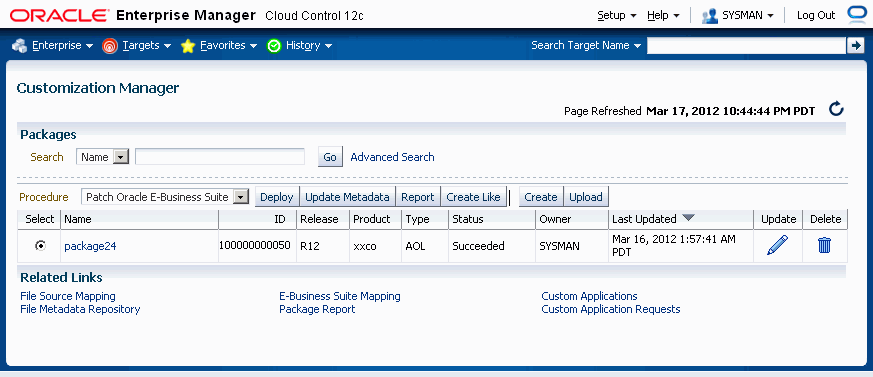Screen dimensions: 873x377
Task: Click the Name column header
Action: (139, 219)
